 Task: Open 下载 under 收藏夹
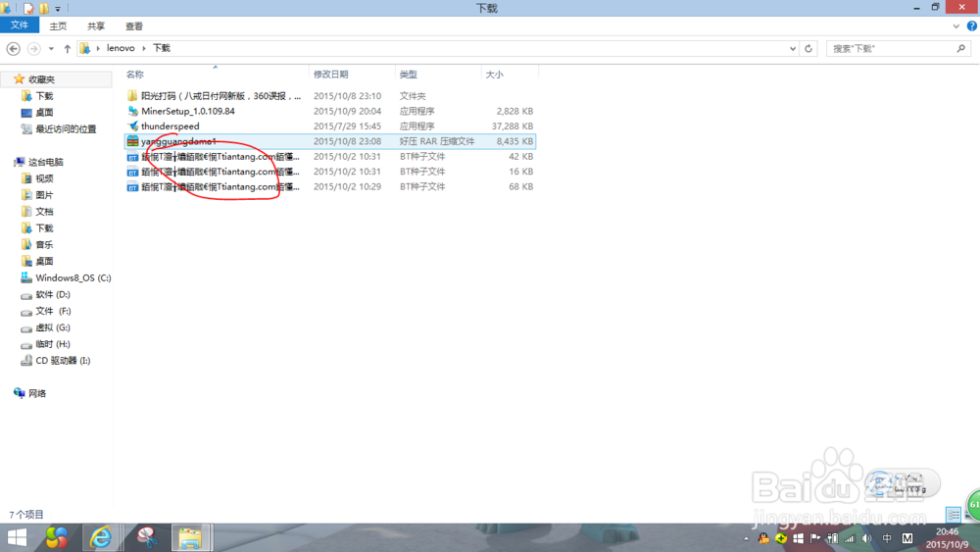click(44, 96)
